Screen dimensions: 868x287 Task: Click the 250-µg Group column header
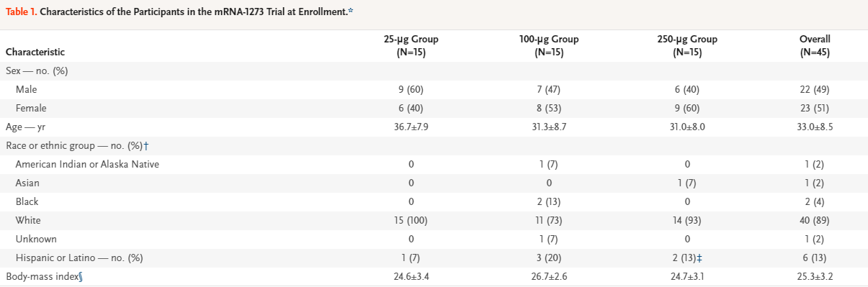(687, 45)
